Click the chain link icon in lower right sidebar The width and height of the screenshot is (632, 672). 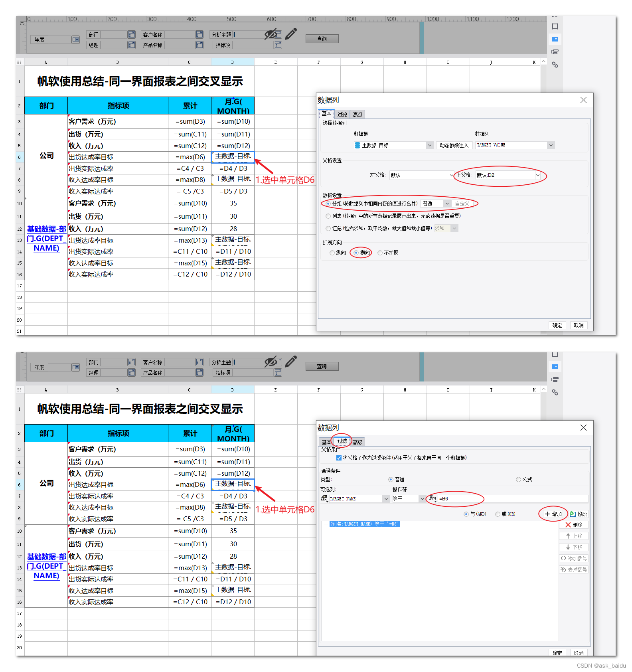(555, 392)
